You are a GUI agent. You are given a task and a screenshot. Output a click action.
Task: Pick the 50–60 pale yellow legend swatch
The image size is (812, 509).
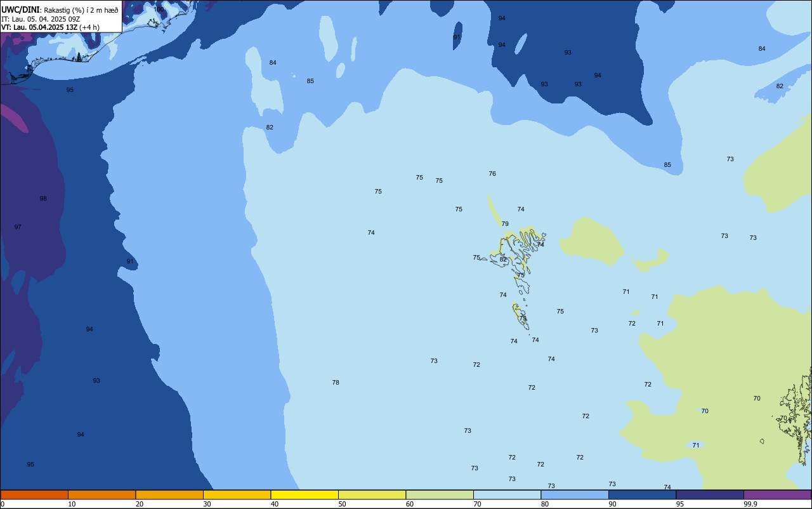tap(372, 494)
